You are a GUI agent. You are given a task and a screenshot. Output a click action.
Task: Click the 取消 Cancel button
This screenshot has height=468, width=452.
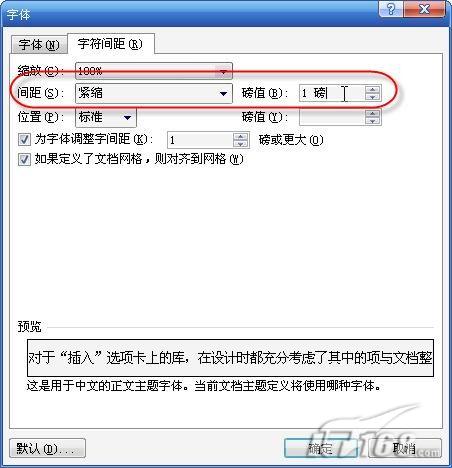coord(405,449)
